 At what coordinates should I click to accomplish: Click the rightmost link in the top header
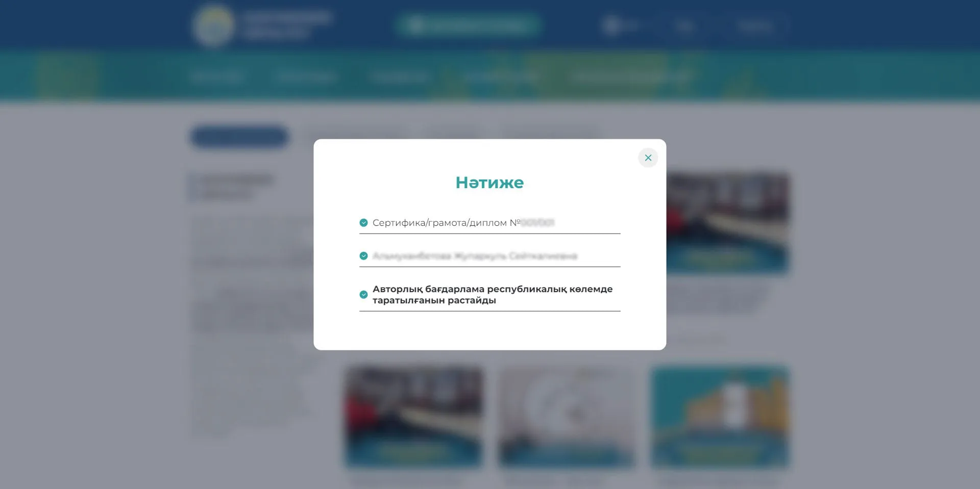(x=755, y=25)
